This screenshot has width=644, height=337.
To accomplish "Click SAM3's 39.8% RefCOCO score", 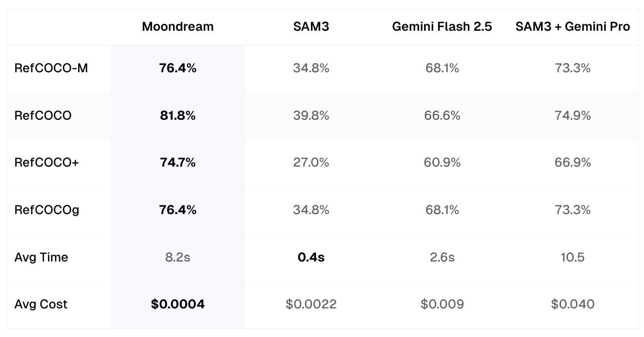I will click(x=311, y=115).
